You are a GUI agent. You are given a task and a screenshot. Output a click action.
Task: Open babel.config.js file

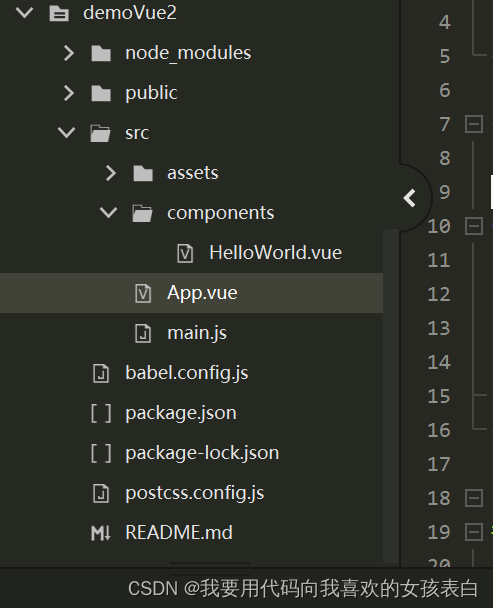click(x=187, y=373)
